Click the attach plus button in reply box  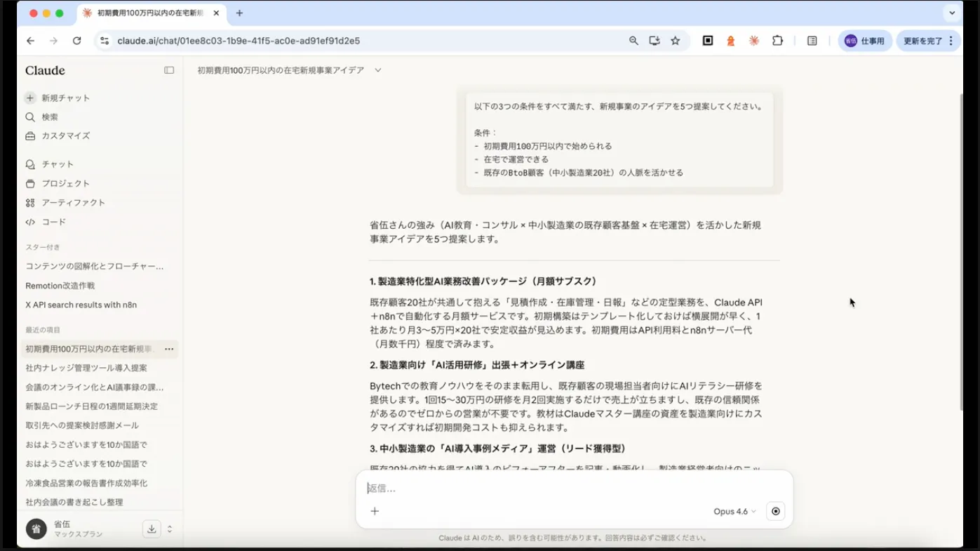point(375,511)
